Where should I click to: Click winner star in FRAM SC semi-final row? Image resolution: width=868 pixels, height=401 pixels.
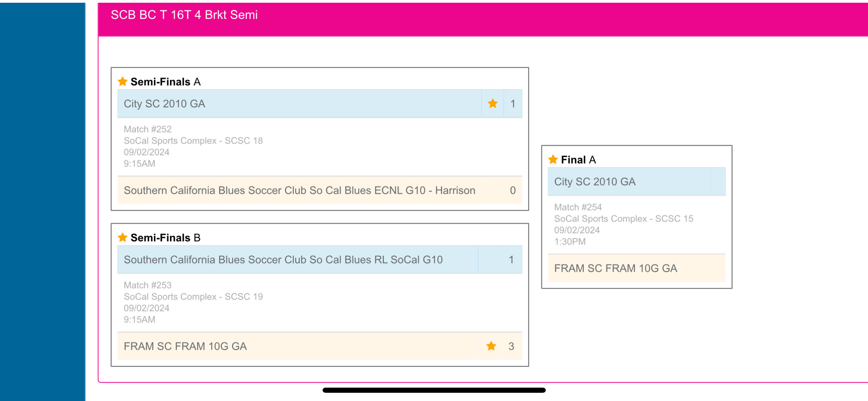[491, 346]
